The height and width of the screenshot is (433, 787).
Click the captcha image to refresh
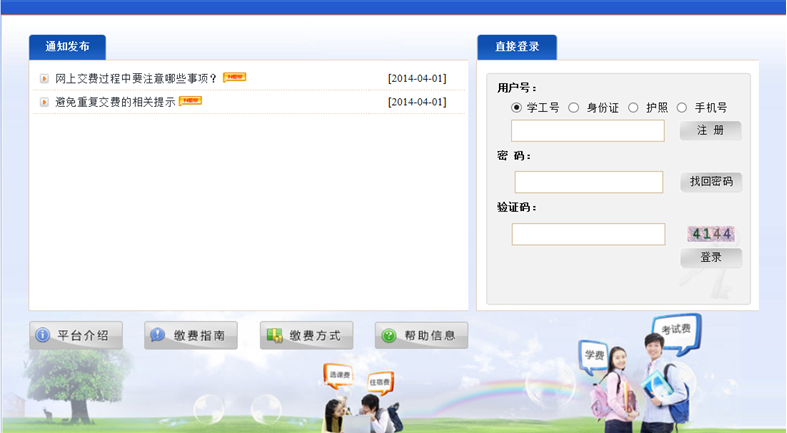pyautogui.click(x=711, y=234)
